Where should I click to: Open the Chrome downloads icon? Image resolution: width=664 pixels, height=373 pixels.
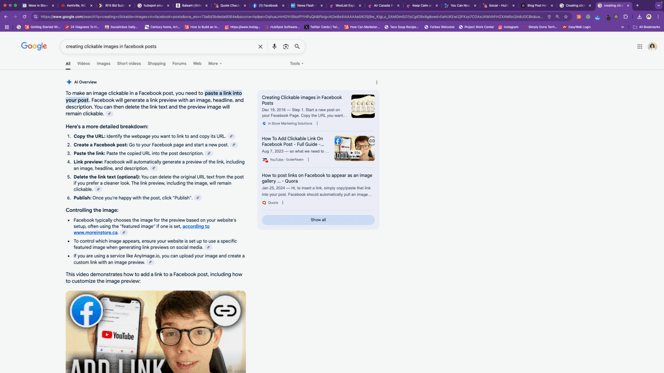(x=639, y=17)
